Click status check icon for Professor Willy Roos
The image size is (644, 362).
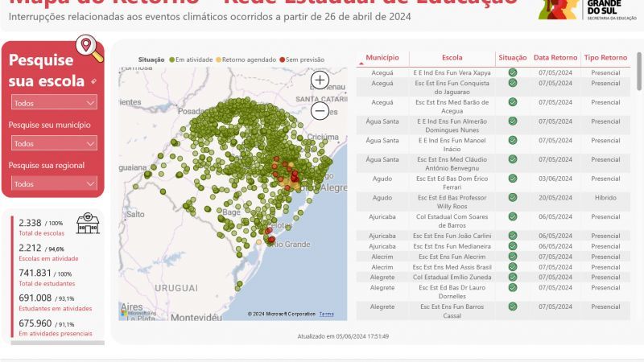(x=512, y=198)
